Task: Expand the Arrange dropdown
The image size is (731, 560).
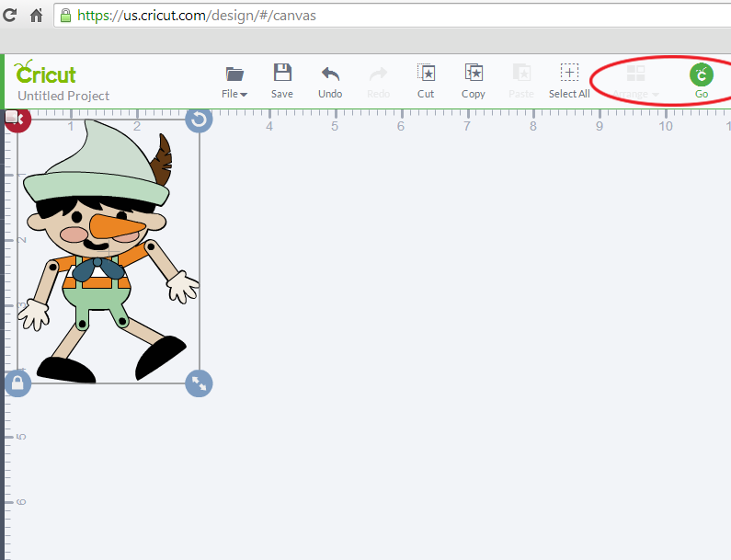Action: click(635, 82)
